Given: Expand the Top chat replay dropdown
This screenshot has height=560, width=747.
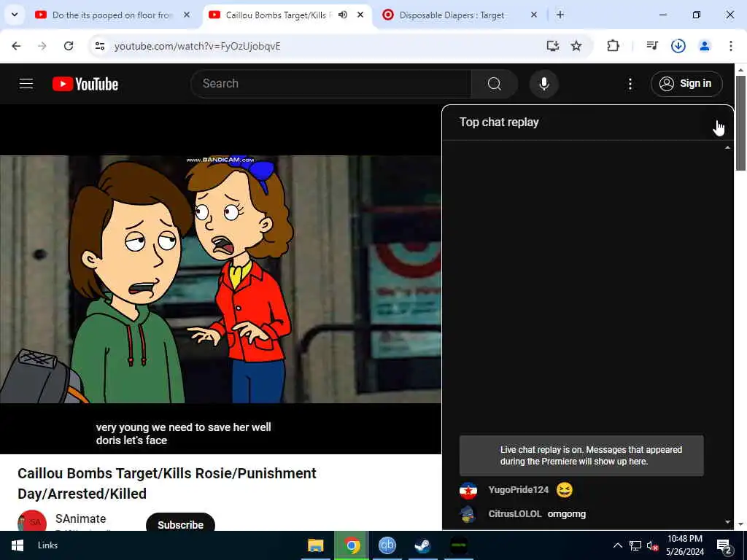Looking at the screenshot, I should [x=499, y=122].
